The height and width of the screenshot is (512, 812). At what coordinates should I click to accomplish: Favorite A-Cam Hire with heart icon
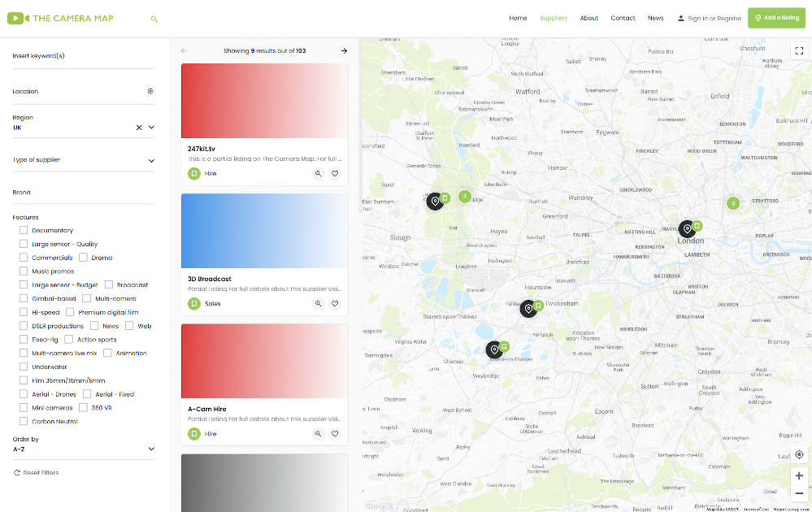(x=335, y=434)
